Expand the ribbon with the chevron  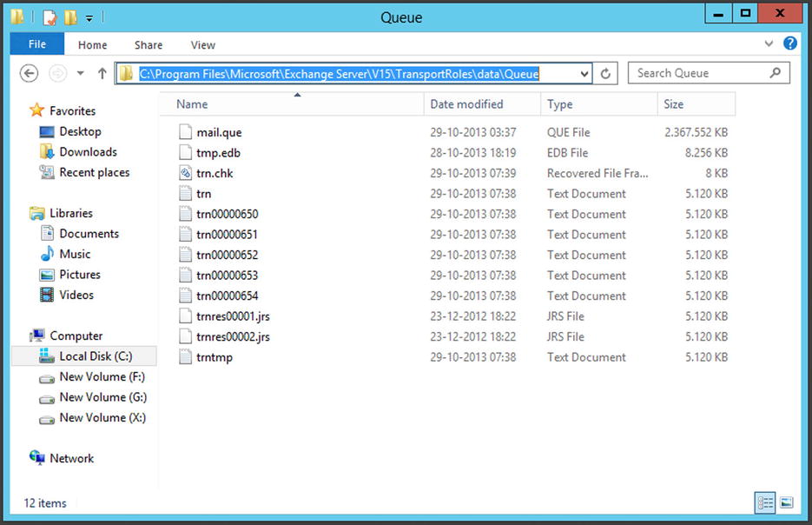[x=769, y=43]
